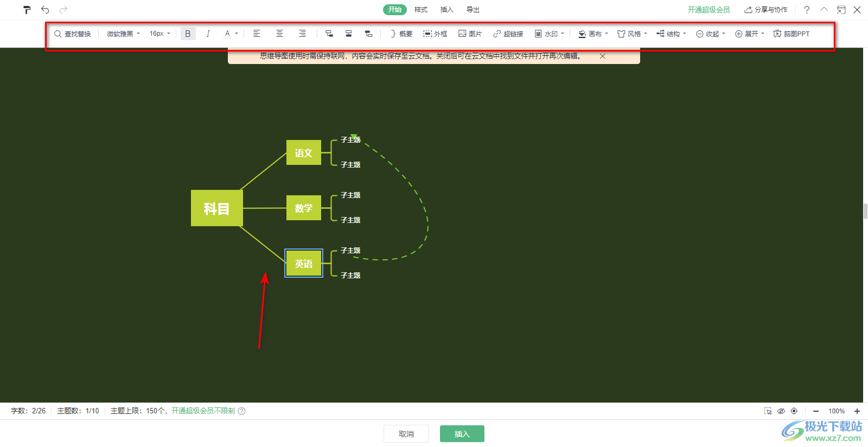Click the 主题数: 1/10 counter

coord(78,411)
